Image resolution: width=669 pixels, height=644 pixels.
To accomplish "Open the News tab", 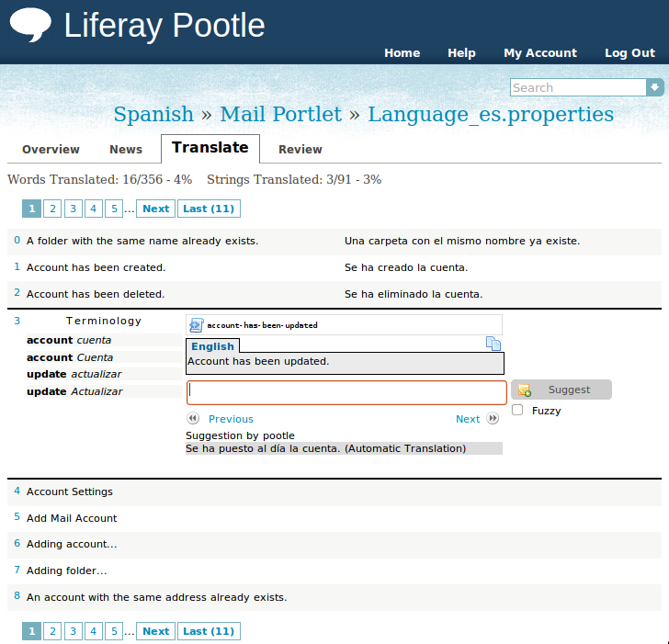I will (126, 149).
